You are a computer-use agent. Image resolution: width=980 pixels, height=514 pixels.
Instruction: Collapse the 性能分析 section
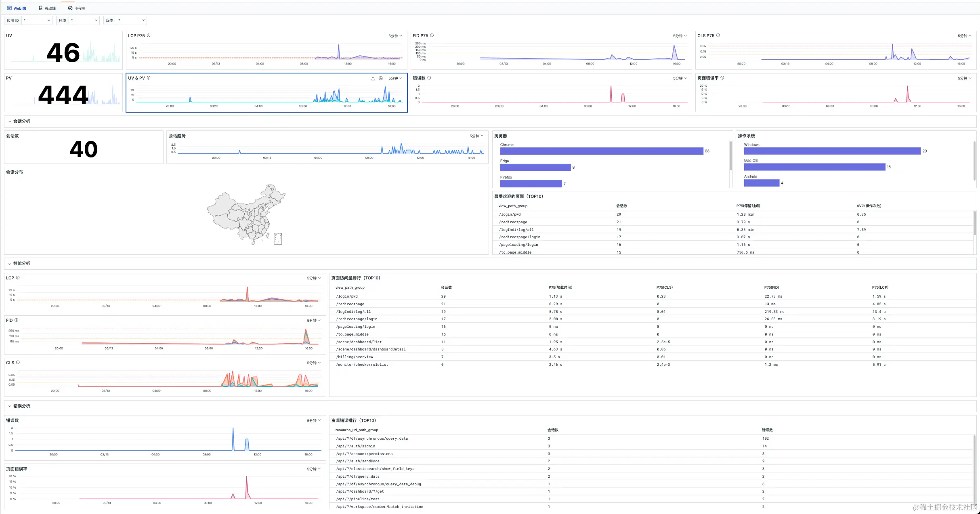[10, 264]
